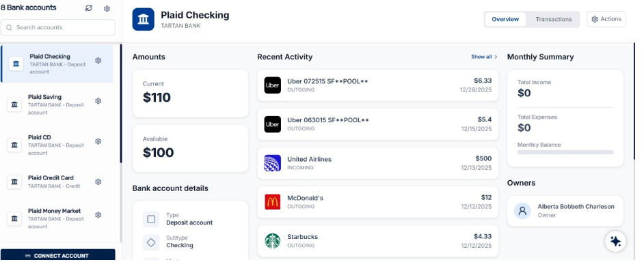Click the gear icon beside Plaid Credit Card

(98, 182)
